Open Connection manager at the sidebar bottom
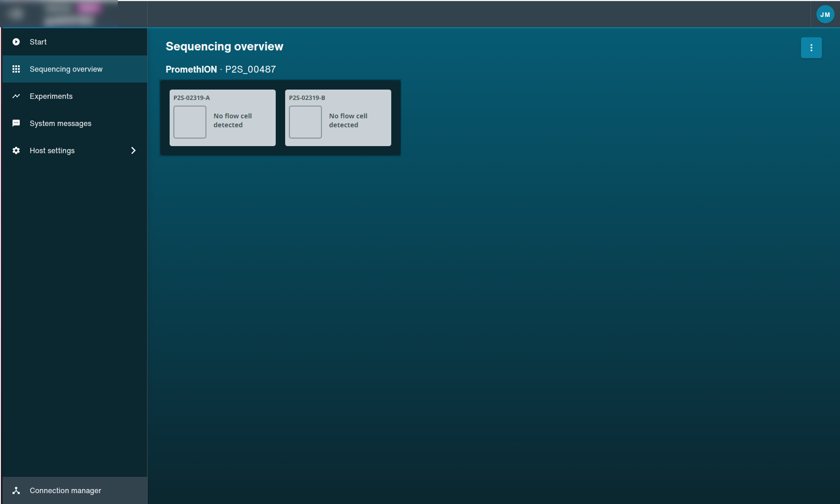The width and height of the screenshot is (840, 504). click(65, 490)
